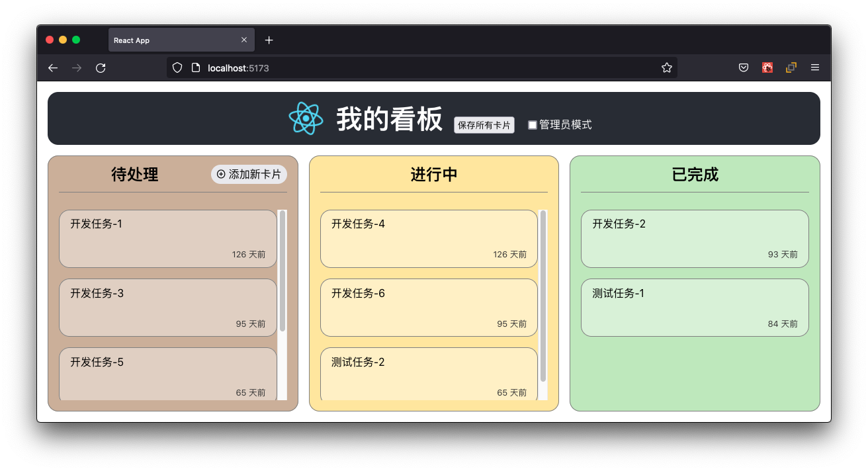The width and height of the screenshot is (868, 471).
Task: Open the orange extension icon beside menu
Action: [x=791, y=67]
